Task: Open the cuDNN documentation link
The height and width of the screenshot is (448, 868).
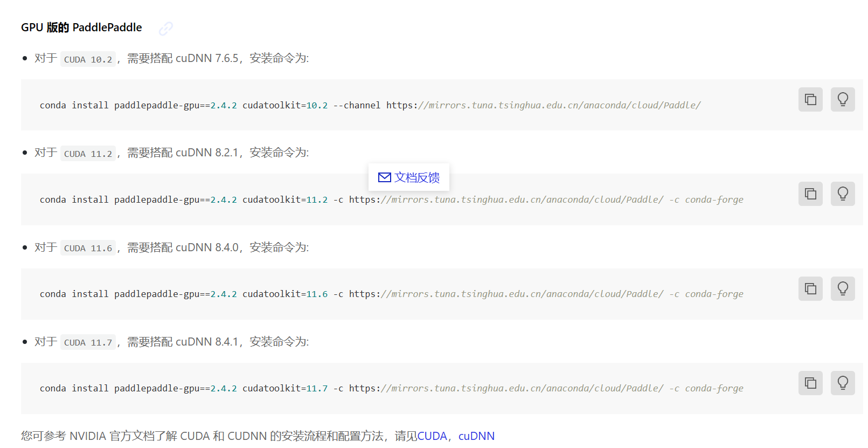Action: tap(476, 436)
